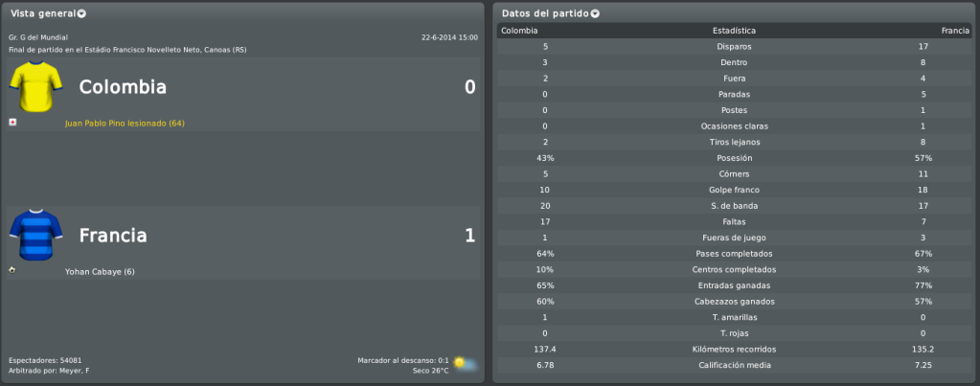The height and width of the screenshot is (386, 980).
Task: Select goalscorer Yohan Cabaye (6)
Action: (100, 272)
